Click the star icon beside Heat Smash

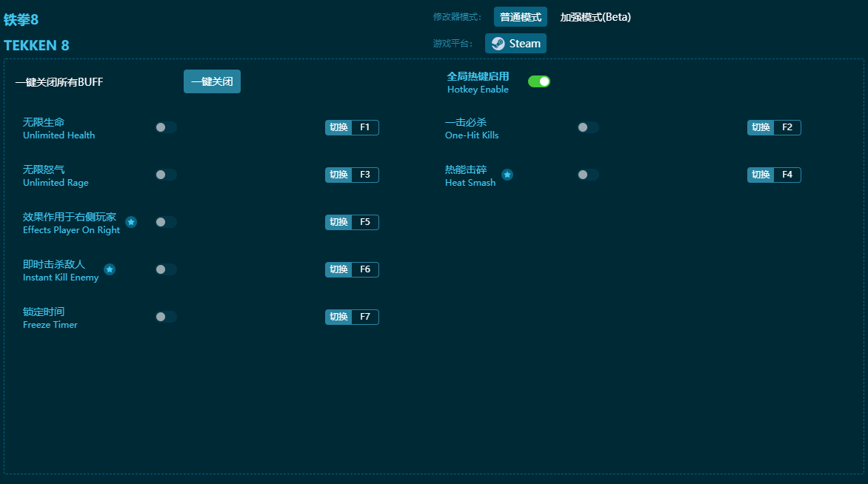tap(507, 175)
